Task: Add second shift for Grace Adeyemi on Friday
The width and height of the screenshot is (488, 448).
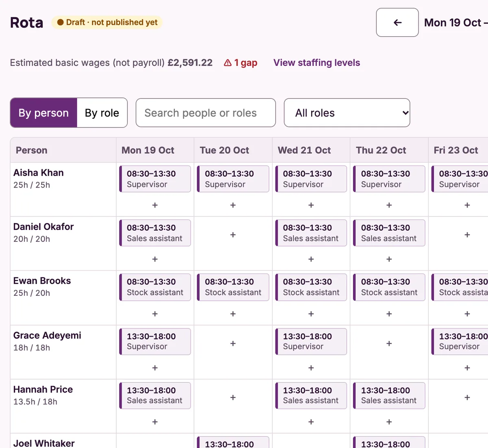Action: 467,368
